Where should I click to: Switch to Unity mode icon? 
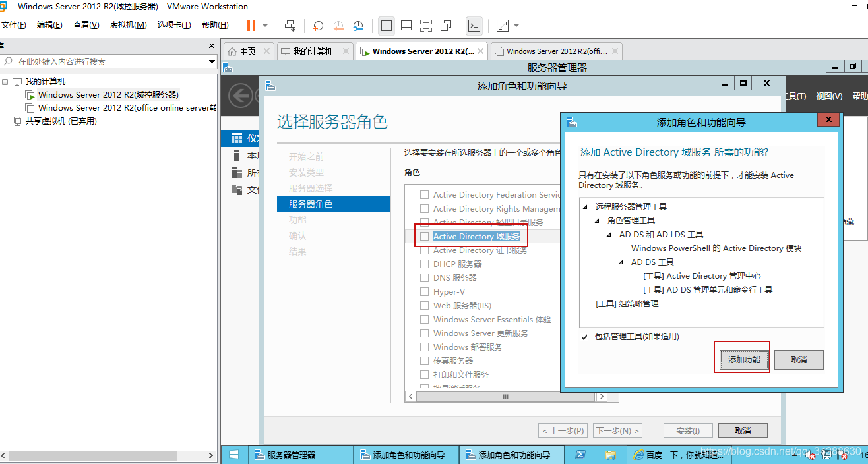(446, 26)
